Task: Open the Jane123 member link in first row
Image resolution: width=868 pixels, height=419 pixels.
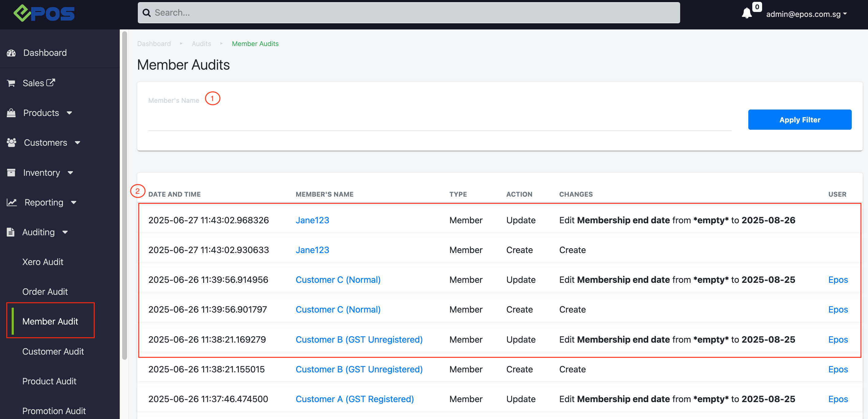Action: (x=312, y=220)
